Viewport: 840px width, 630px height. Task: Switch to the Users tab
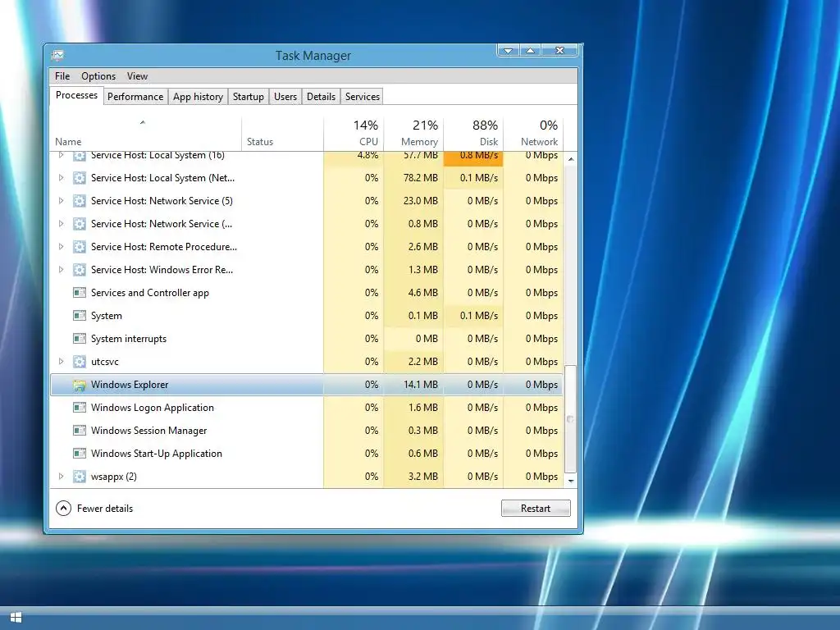(285, 97)
